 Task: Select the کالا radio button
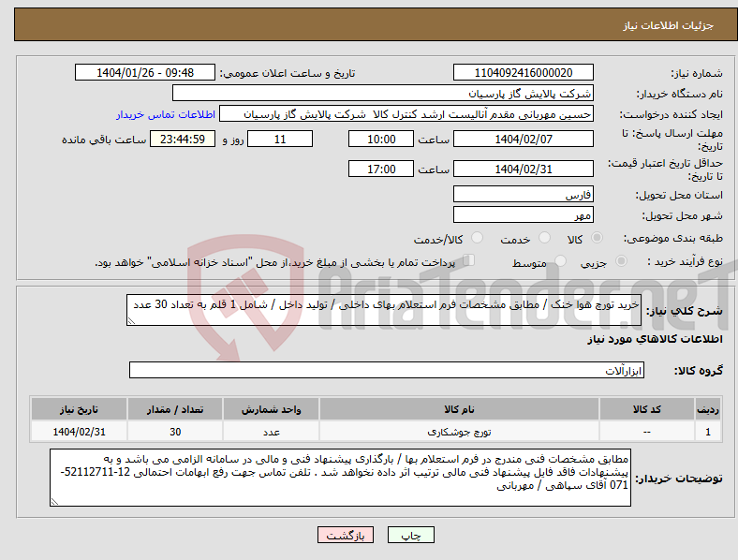(x=597, y=238)
